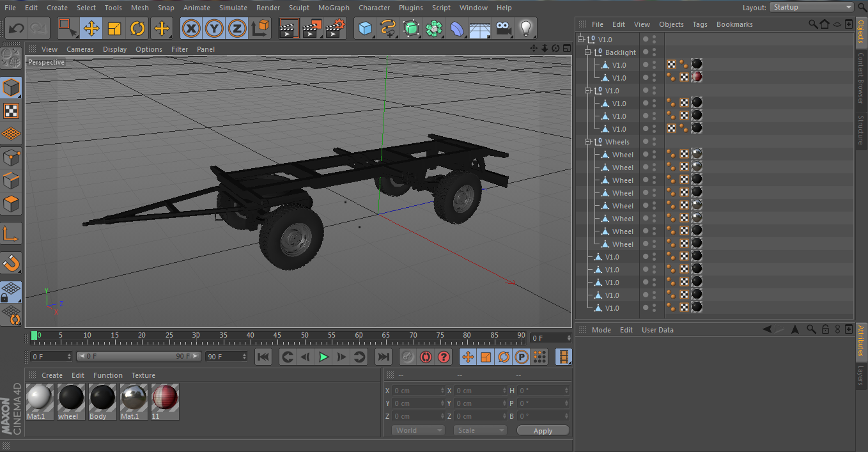
Task: Select the Rotate tool
Action: click(x=137, y=28)
